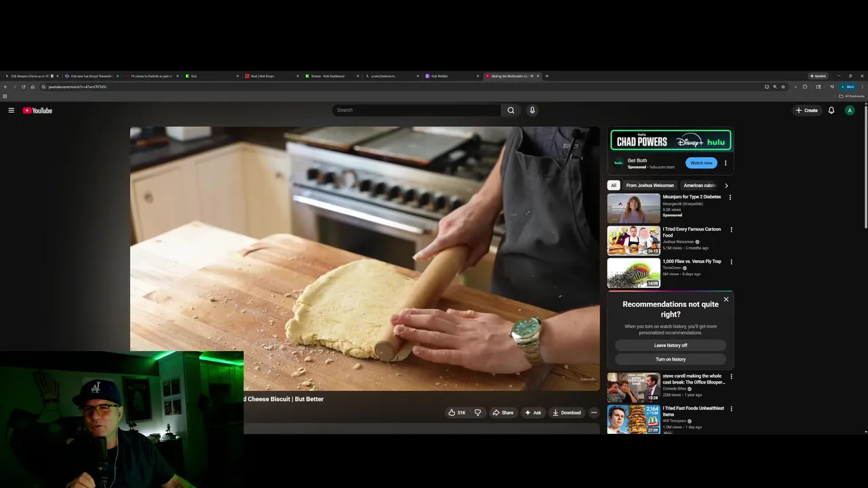This screenshot has width=868, height=488.
Task: Click in the YouTube search field
Action: tap(416, 110)
